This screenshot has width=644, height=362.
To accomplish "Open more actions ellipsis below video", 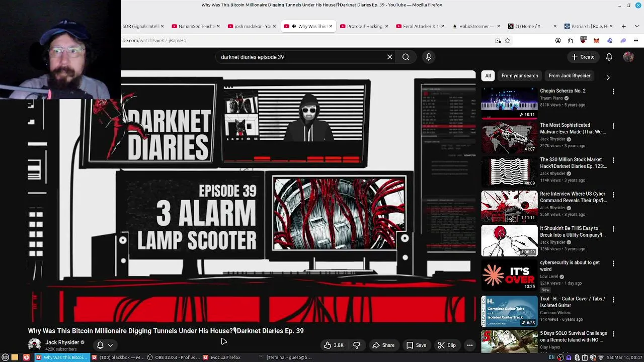I will pyautogui.click(x=469, y=345).
